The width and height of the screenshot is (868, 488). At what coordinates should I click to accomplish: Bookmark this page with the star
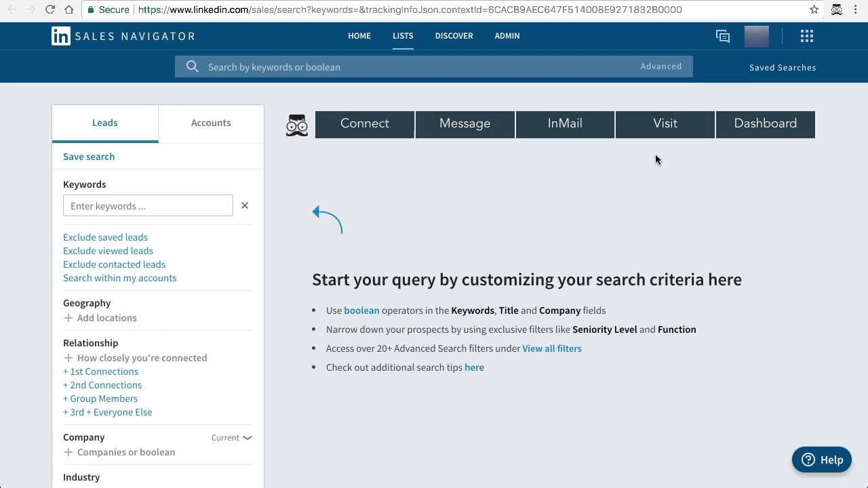814,9
